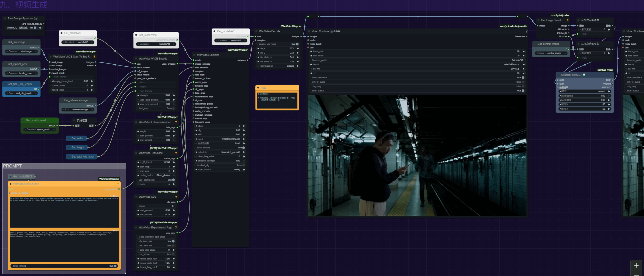644x276 pixels.
Task: Click the Fast Groups Bypasser arrow icon
Action: click(x=40, y=28)
